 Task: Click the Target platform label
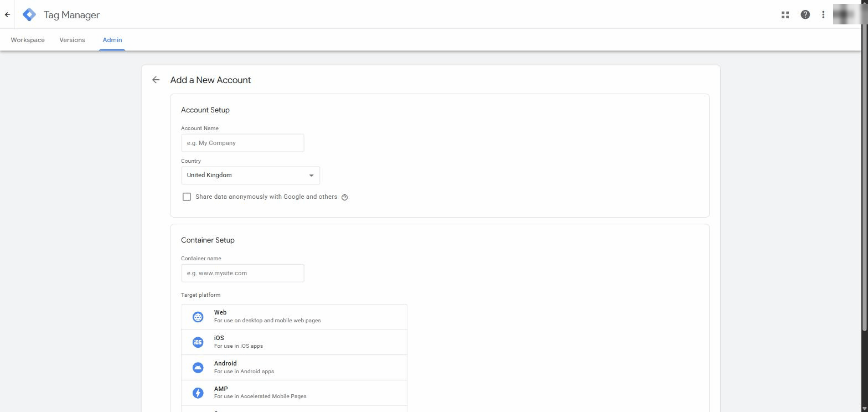click(200, 295)
